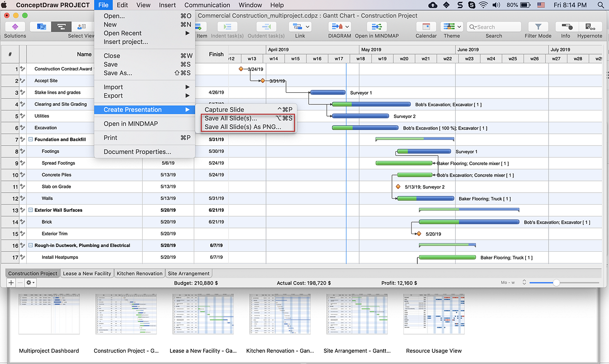Expand the DIAGRAM dropdown arrow
The width and height of the screenshot is (609, 364).
347,27
